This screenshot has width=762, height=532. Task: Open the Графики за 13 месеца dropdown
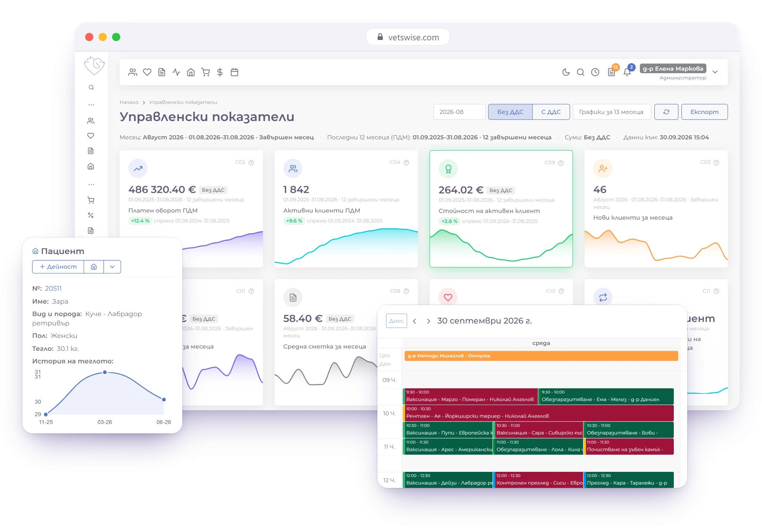point(612,112)
